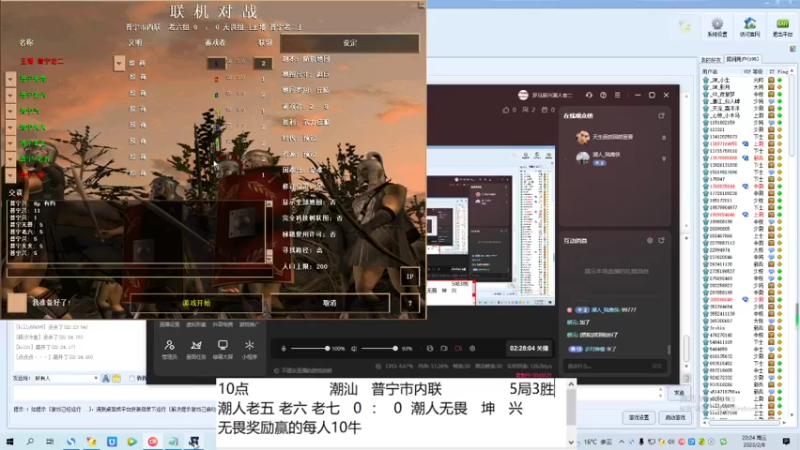Viewport: 800px width, 450px height.
Task: Click the IP button in game lobby
Action: (x=410, y=277)
